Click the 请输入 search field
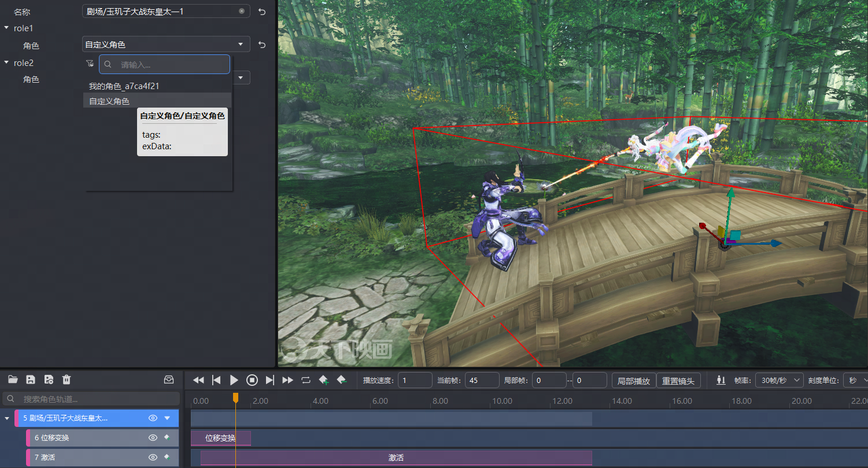 (x=165, y=64)
